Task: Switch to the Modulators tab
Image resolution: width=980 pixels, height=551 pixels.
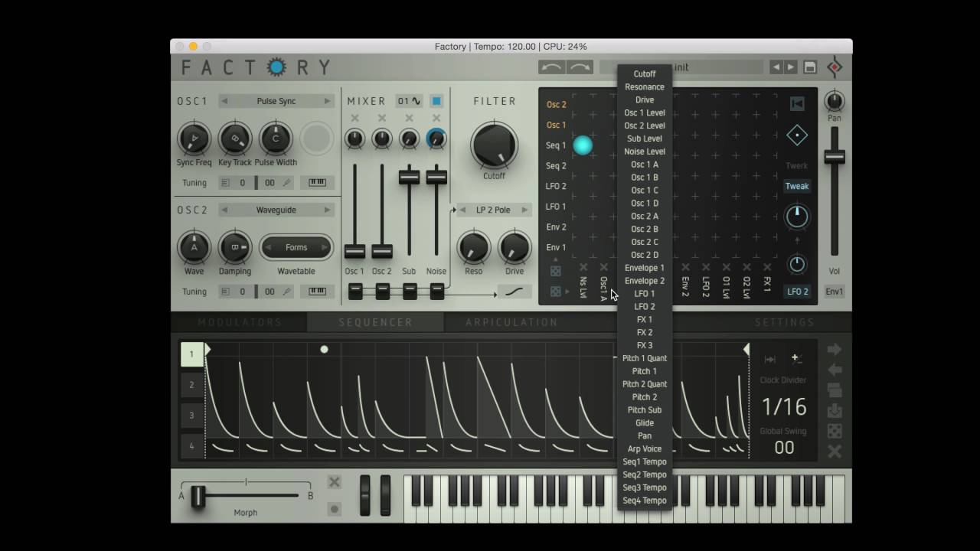Action: [x=240, y=323]
